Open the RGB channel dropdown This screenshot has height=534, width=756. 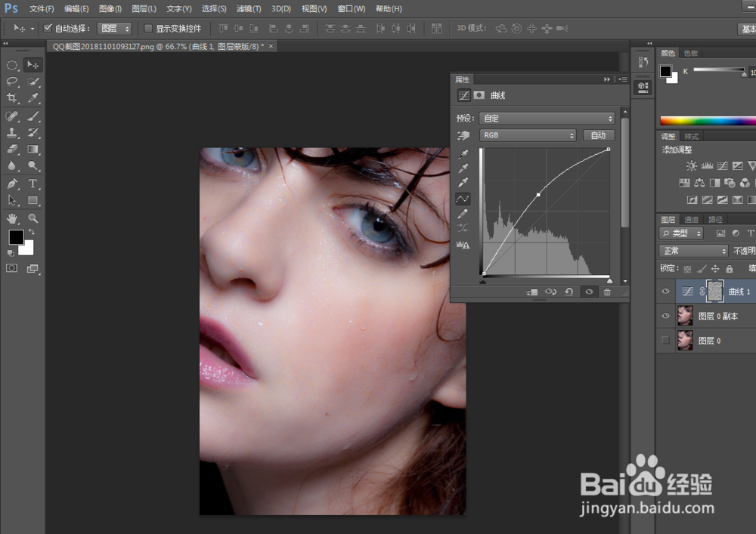coord(528,135)
